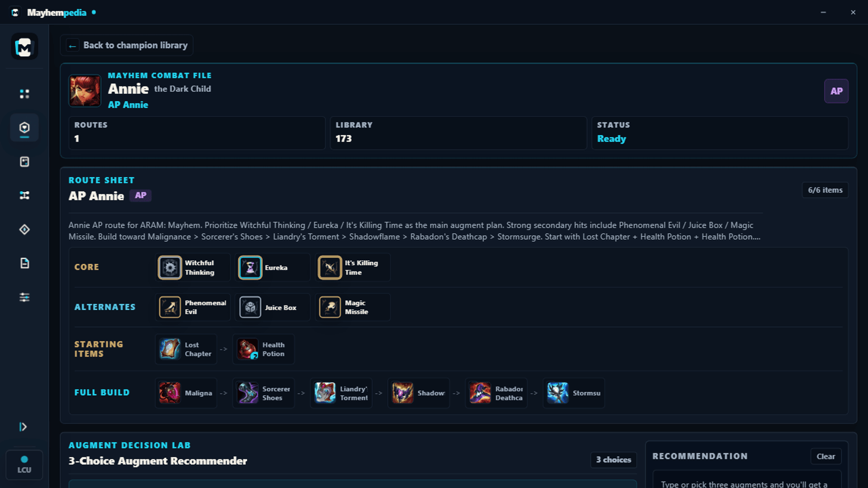
Task: Select the Witchful Thinking augment icon
Action: tap(170, 267)
